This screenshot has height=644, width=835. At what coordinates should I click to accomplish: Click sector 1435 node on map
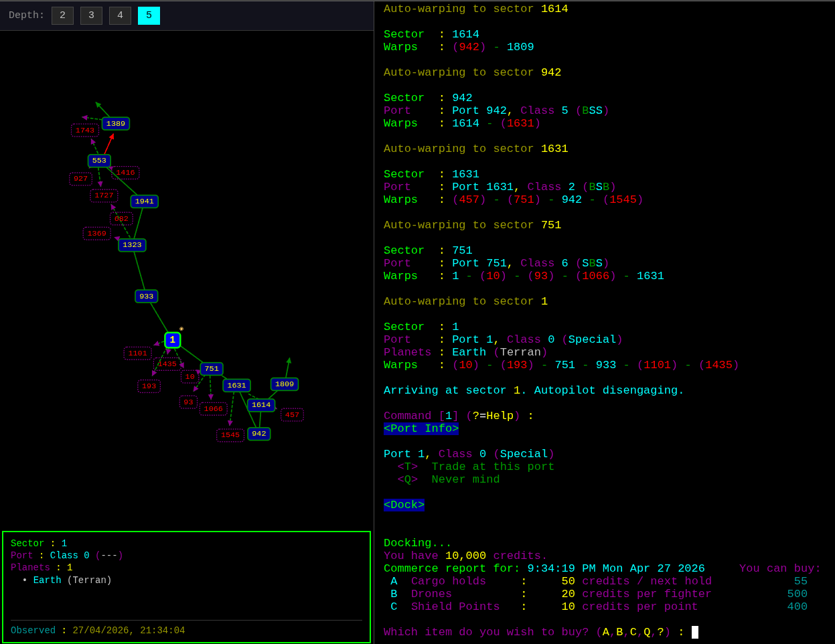[x=167, y=364]
